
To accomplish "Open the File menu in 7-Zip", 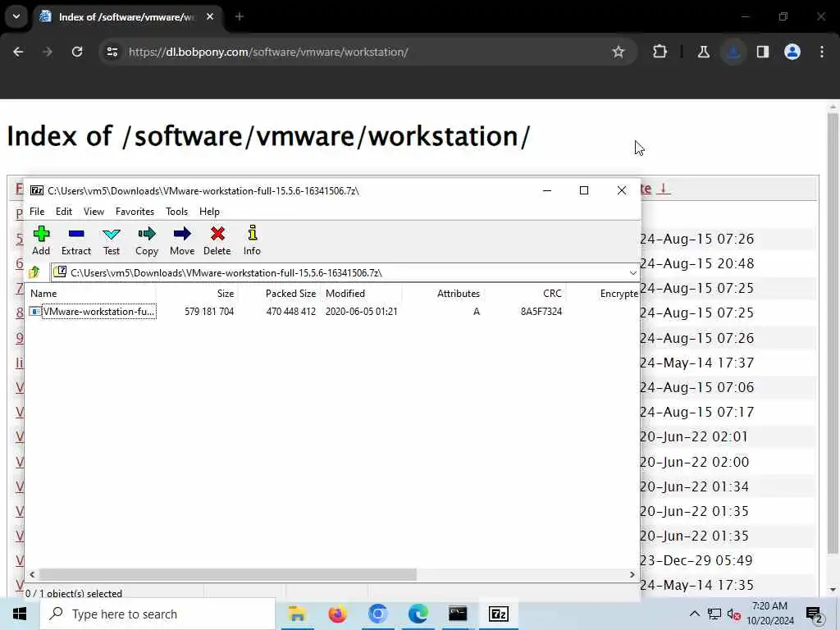I will point(37,212).
